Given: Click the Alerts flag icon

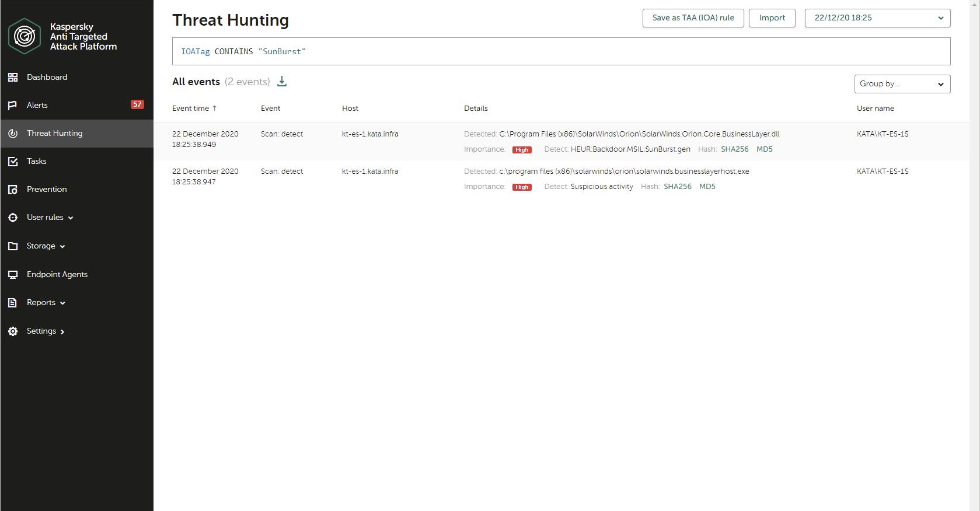Looking at the screenshot, I should [13, 105].
